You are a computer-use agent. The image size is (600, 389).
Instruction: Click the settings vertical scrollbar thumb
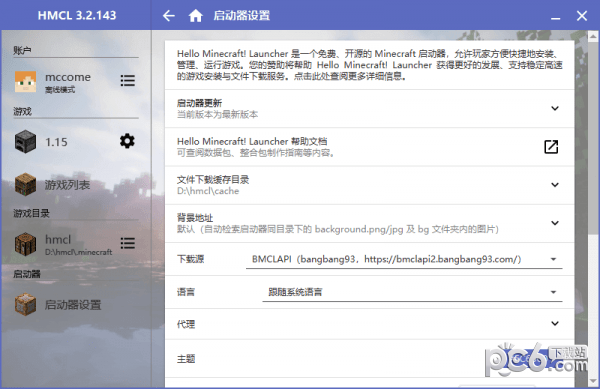coord(593,138)
